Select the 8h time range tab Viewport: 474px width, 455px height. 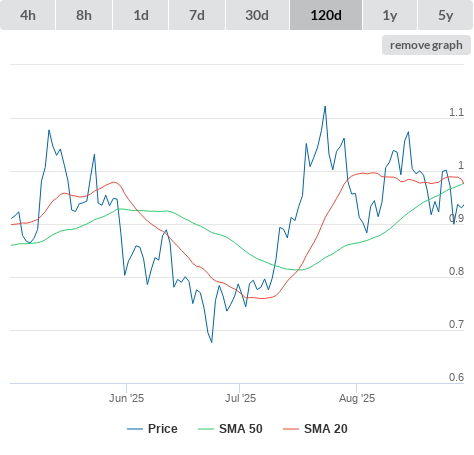point(84,15)
